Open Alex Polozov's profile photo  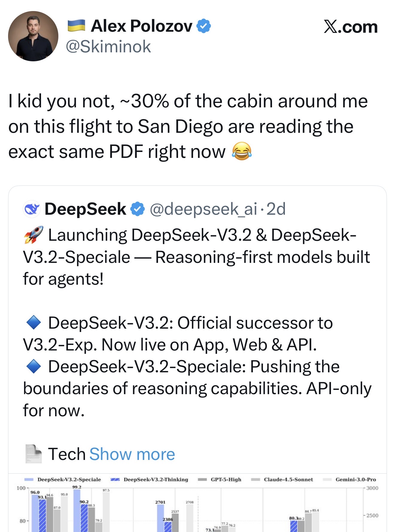[x=33, y=36]
